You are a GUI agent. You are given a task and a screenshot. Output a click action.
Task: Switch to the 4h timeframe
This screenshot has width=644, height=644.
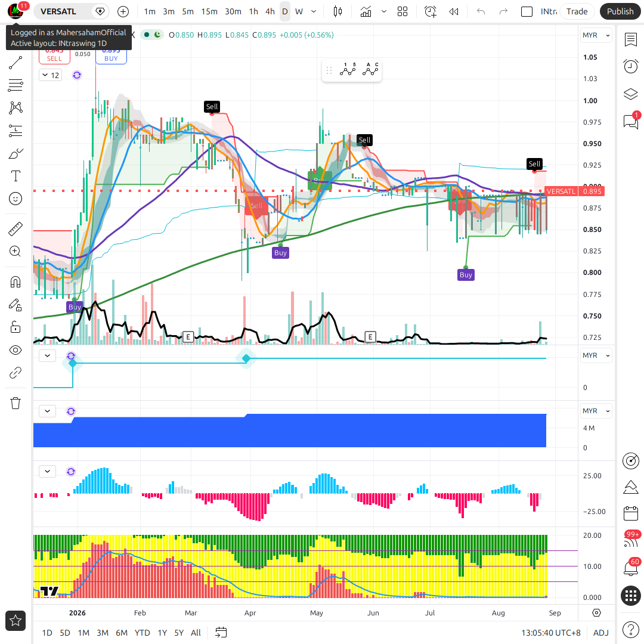[x=270, y=11]
